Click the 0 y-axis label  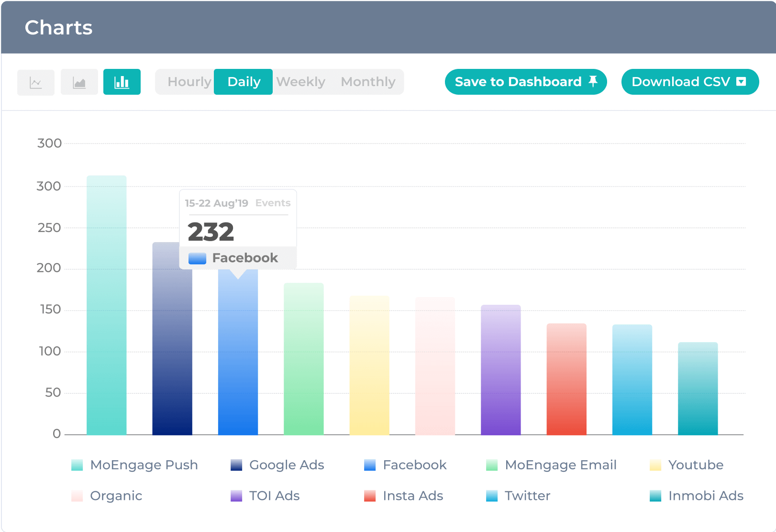57,434
